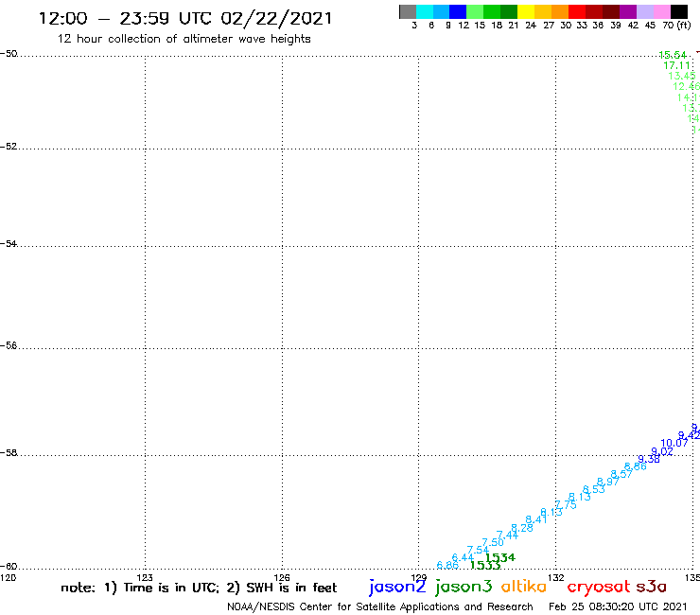Click the pink legend color swatch
The image size is (700, 615).
coord(661,11)
